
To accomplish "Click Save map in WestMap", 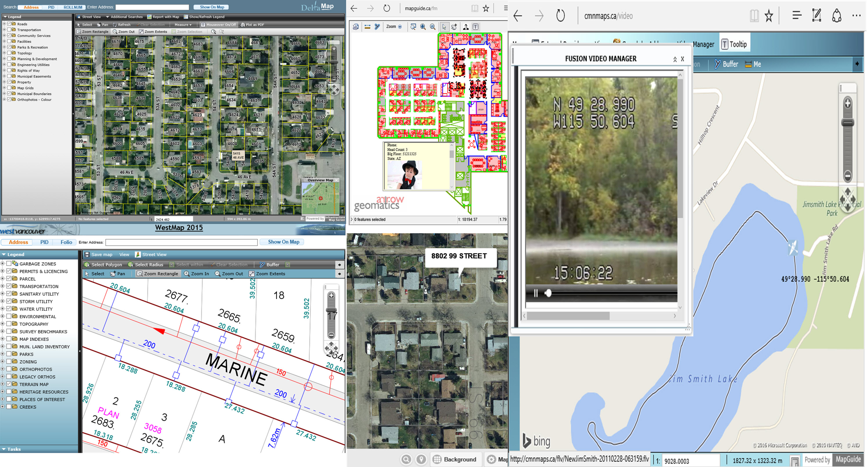I will tap(99, 254).
